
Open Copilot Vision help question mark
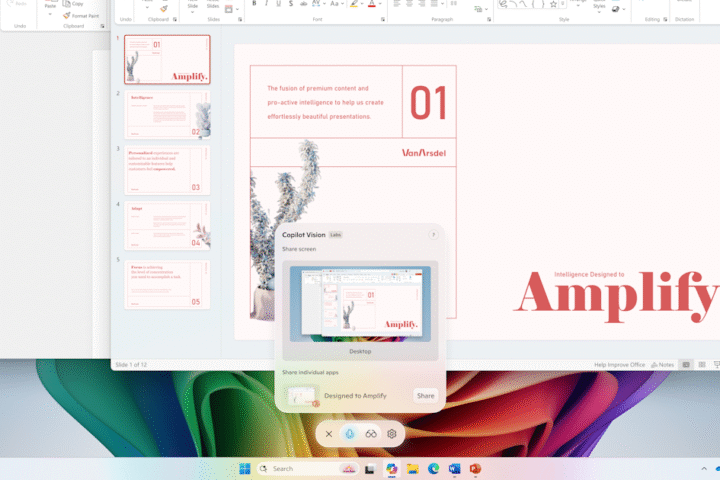tap(433, 235)
